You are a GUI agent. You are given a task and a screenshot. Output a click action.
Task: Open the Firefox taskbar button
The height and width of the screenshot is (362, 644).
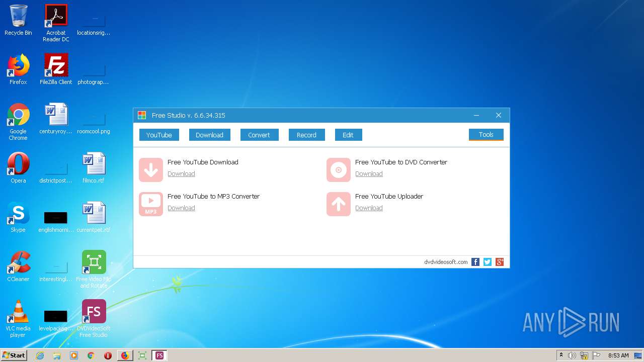pos(125,355)
